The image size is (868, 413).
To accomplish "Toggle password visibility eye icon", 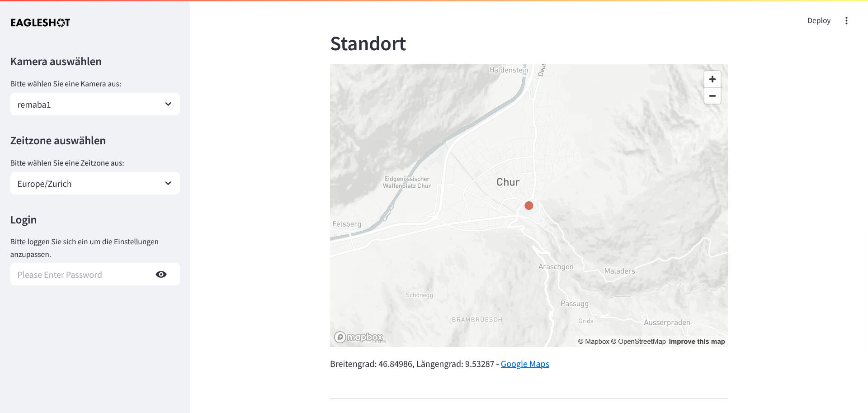I will coord(161,275).
